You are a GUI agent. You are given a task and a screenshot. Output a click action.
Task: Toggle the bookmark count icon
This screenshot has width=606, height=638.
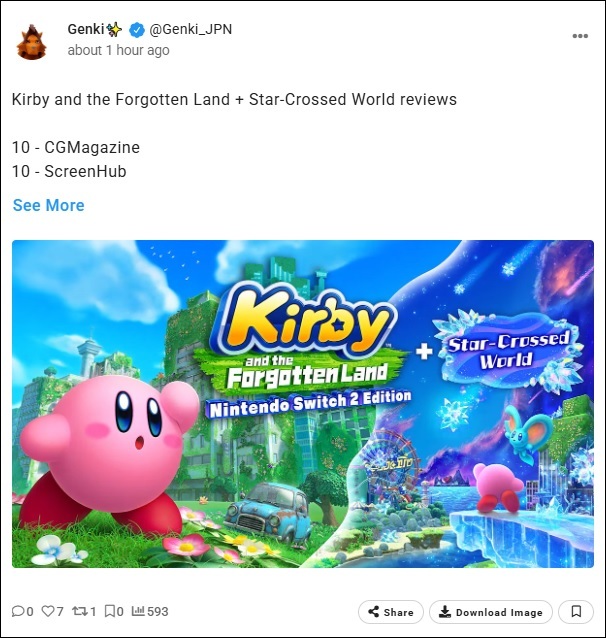(x=109, y=611)
